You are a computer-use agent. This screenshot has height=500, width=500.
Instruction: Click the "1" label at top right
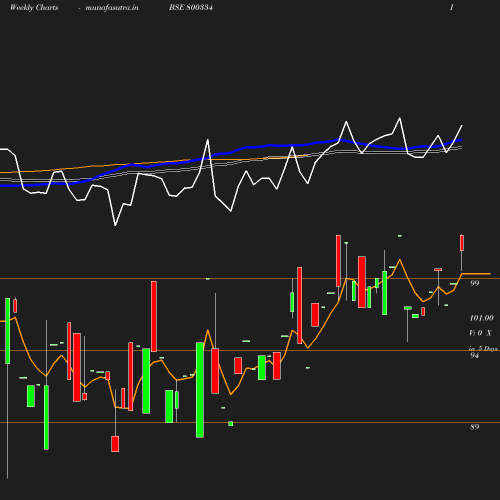click(452, 7)
